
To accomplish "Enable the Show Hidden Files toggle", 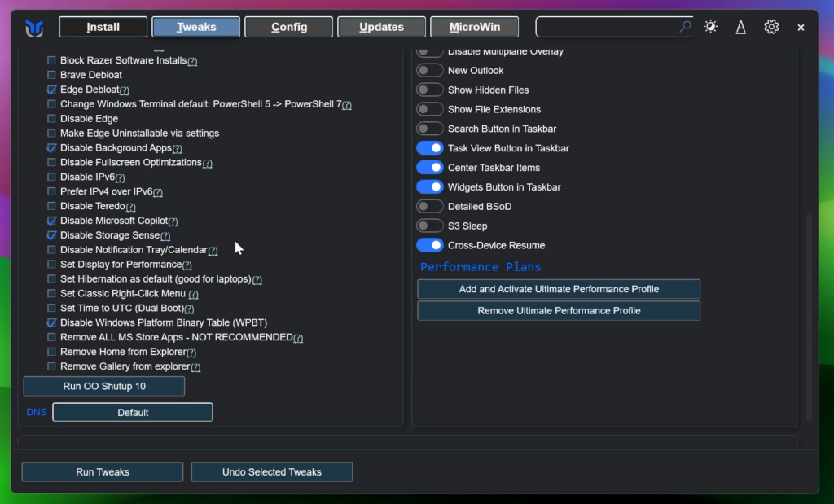I will (430, 90).
